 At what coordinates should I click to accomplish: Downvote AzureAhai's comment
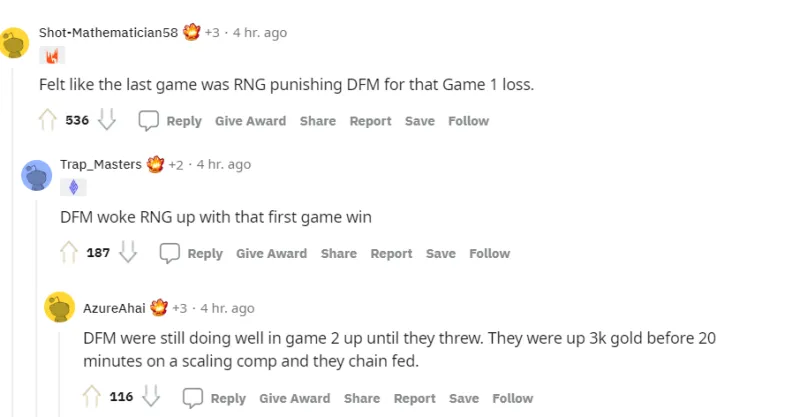[151, 397]
